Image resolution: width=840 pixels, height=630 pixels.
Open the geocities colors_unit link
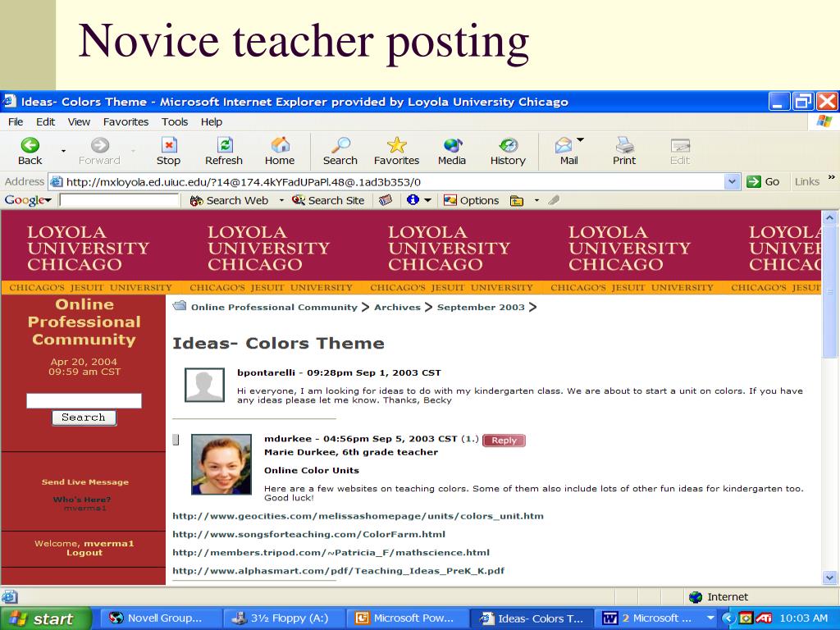[x=358, y=516]
